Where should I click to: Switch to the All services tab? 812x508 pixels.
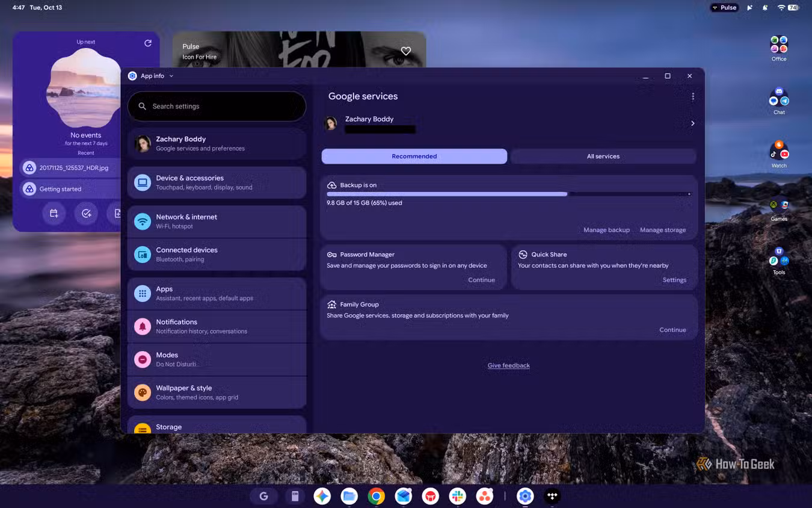[x=603, y=156]
